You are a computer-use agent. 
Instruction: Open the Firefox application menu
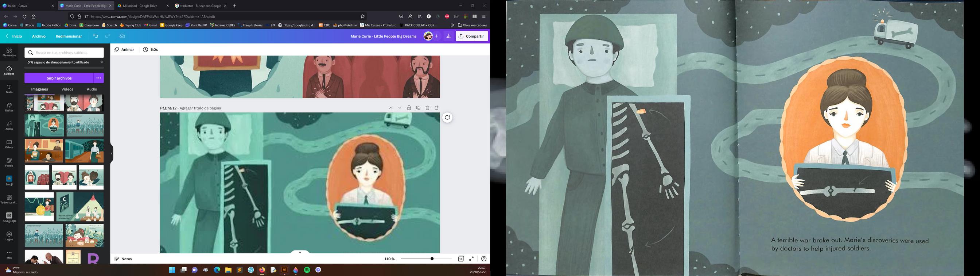coord(484,16)
